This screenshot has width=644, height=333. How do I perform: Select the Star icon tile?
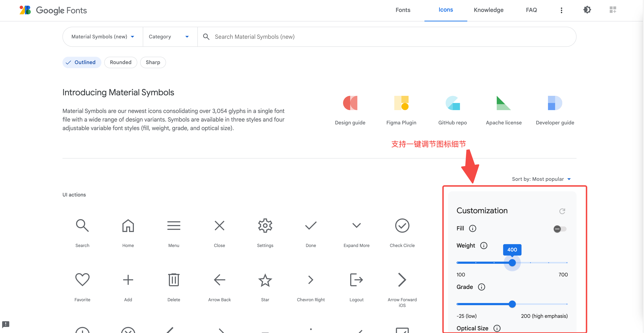pyautogui.click(x=265, y=287)
